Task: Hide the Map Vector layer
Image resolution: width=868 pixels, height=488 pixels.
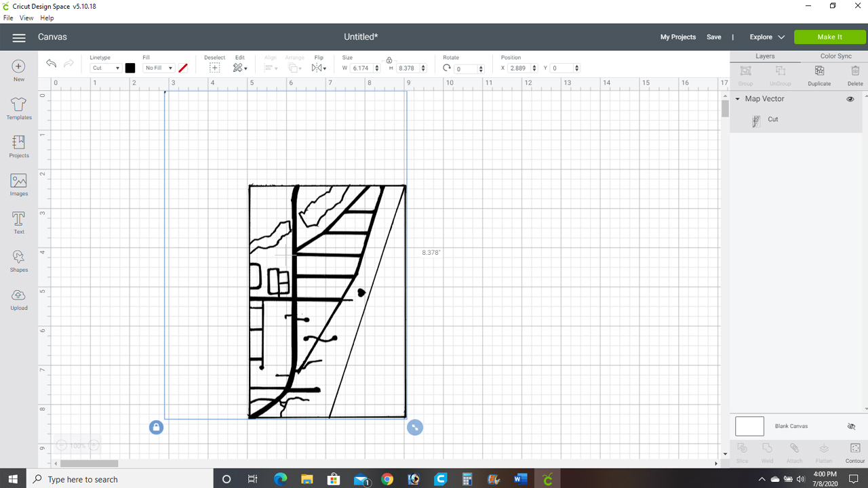Action: 850,99
